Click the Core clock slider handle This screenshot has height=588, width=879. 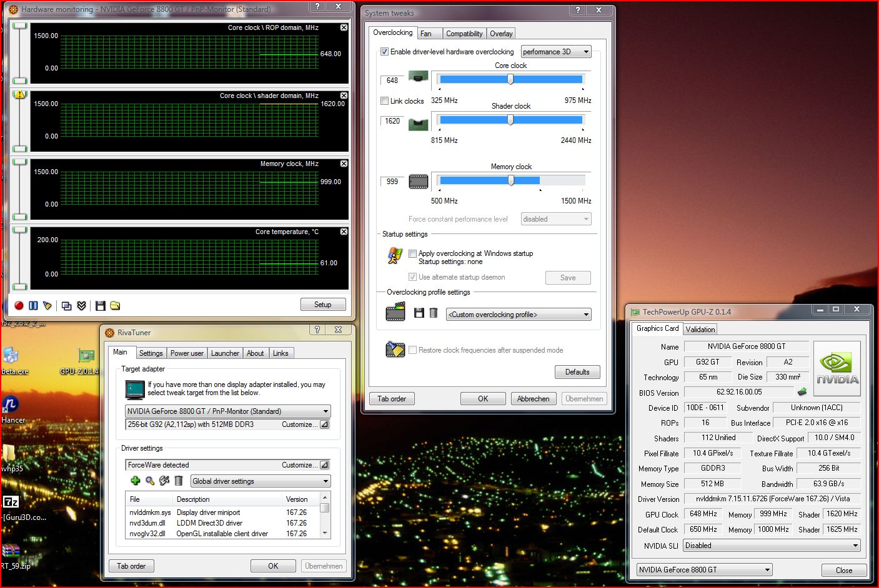[510, 79]
